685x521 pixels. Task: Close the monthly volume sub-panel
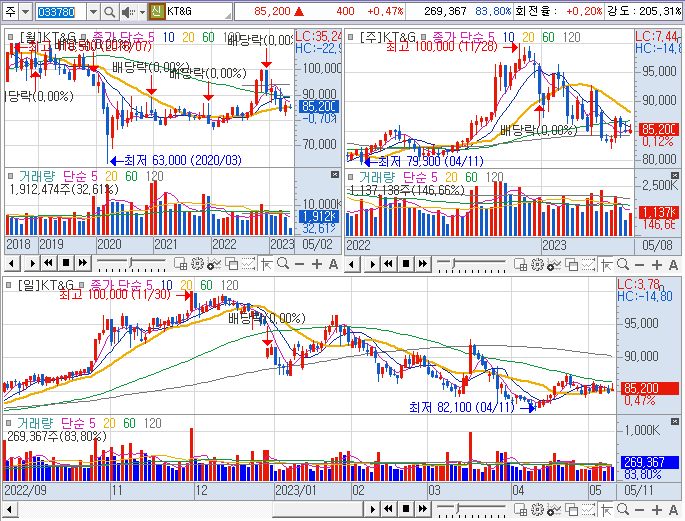(x=335, y=175)
